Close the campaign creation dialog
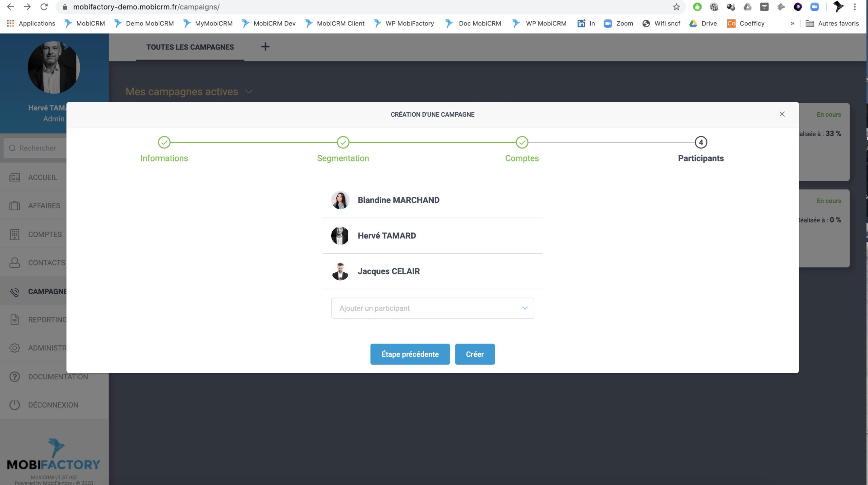The width and height of the screenshot is (868, 485). click(782, 114)
